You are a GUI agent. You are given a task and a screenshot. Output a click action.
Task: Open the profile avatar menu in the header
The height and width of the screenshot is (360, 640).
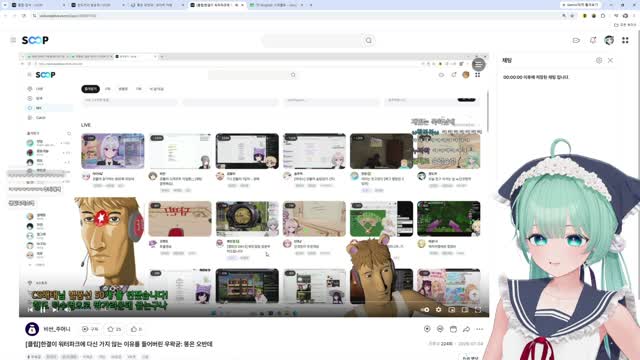609,40
